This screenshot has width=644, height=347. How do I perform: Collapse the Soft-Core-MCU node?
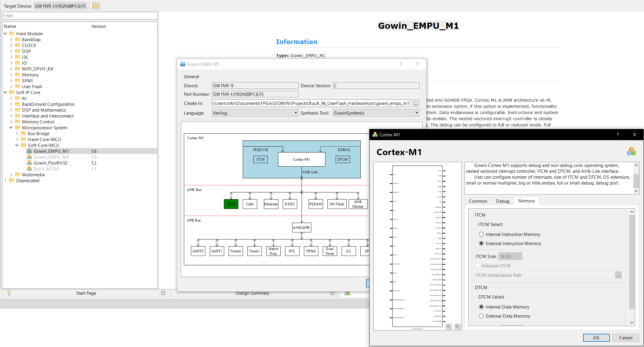[x=17, y=145]
